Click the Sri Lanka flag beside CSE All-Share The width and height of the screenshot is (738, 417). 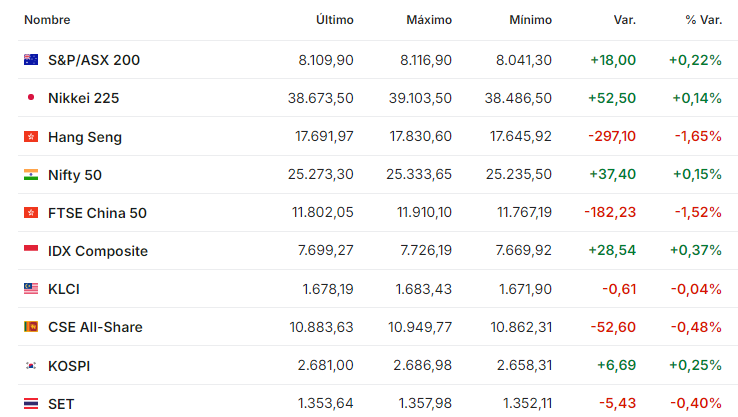pos(31,327)
